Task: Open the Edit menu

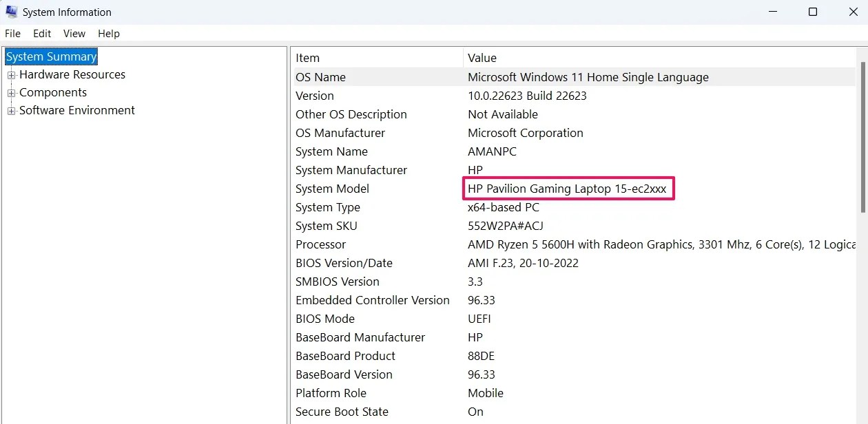Action: click(x=42, y=33)
